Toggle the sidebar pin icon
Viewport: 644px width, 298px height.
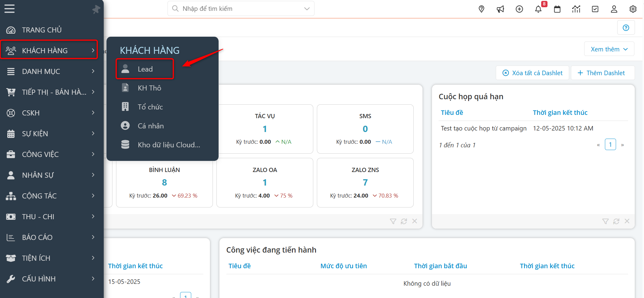[96, 9]
